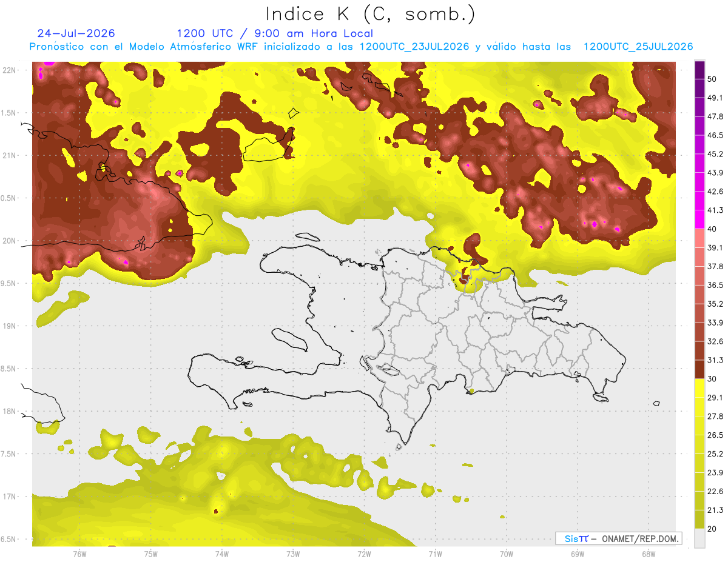Click the '72W' longitude label
The height and width of the screenshot is (562, 728).
pos(364,554)
